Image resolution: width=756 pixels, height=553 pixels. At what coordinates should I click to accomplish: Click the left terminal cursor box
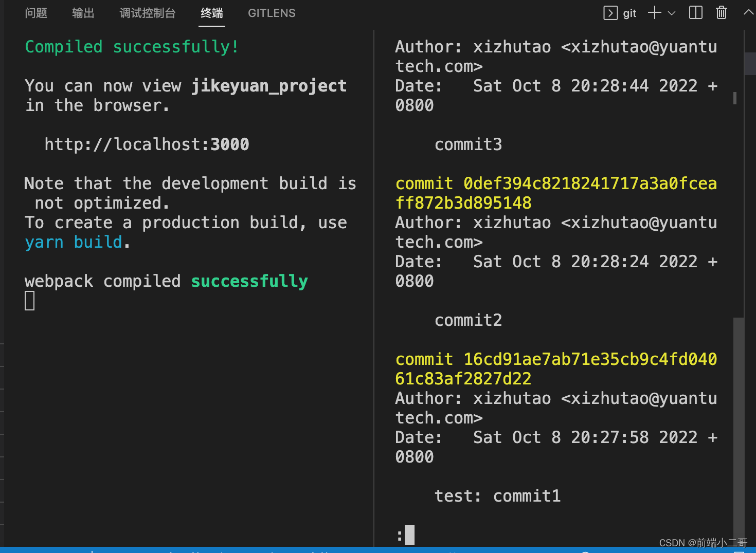[30, 301]
